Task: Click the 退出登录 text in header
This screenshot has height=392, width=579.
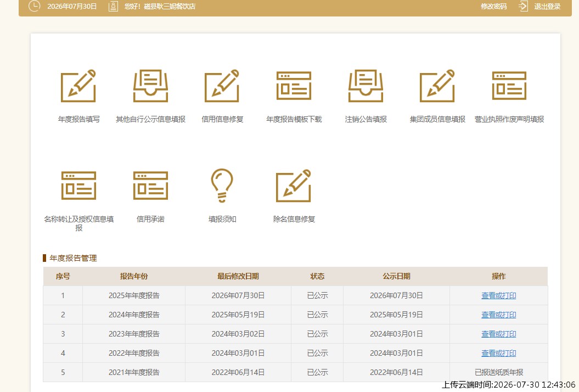Action: coord(547,6)
